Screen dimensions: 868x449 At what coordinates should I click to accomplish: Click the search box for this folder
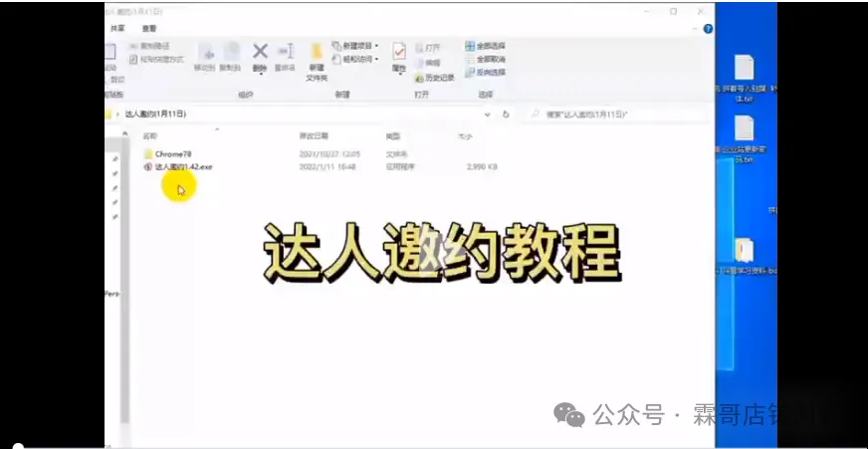tap(617, 114)
